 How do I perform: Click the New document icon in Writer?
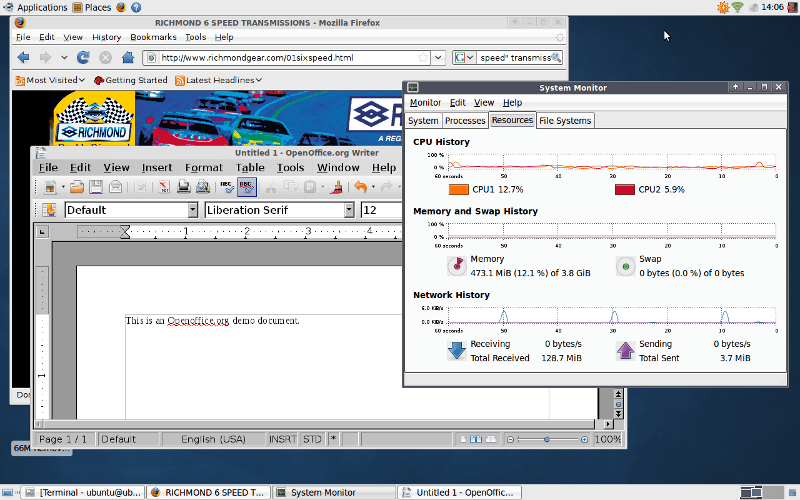point(50,187)
